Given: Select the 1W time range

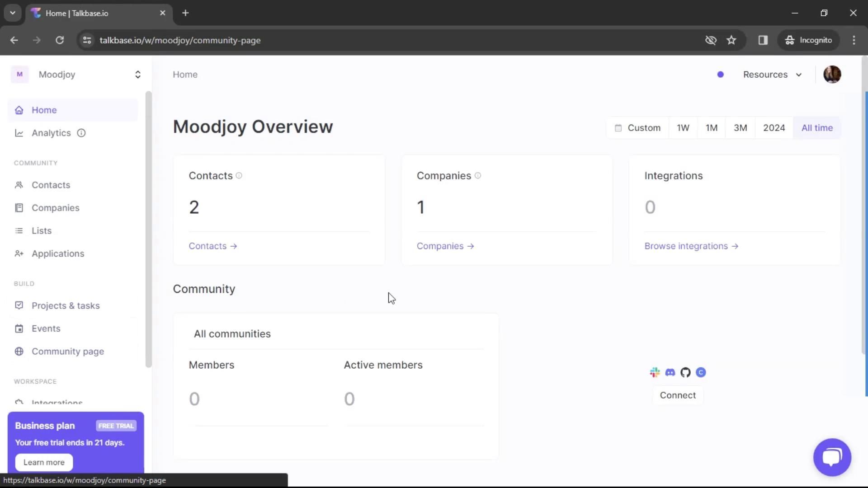Looking at the screenshot, I should 683,128.
